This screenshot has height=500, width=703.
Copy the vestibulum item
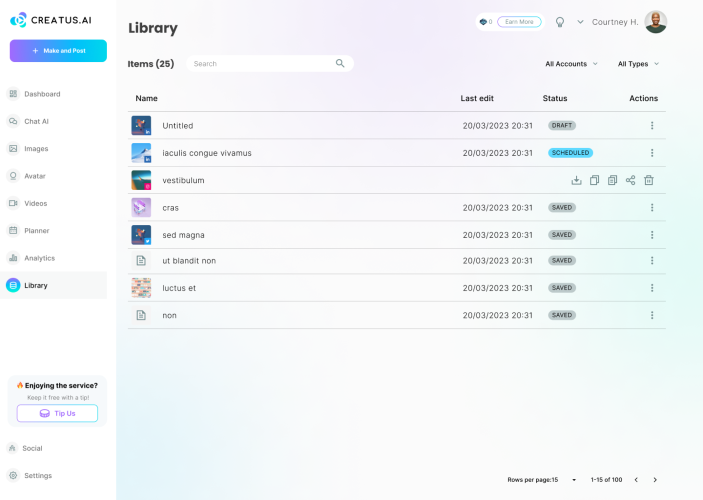(x=595, y=180)
